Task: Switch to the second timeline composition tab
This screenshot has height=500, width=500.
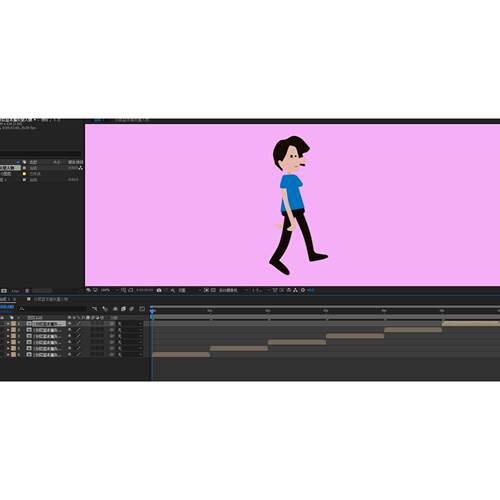Action: 51,299
